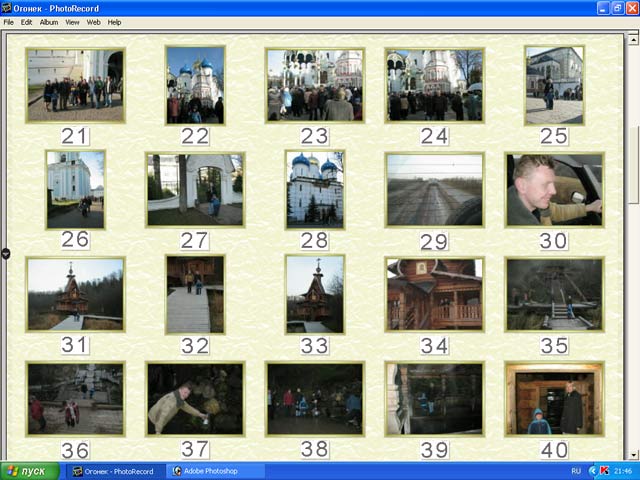Open the Edit menu
640x480 pixels.
tap(26, 22)
